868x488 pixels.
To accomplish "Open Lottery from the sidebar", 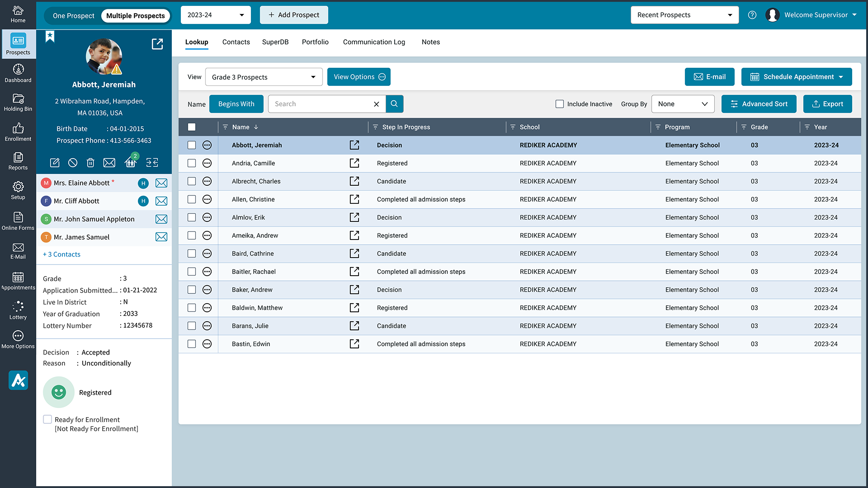I will pyautogui.click(x=18, y=310).
